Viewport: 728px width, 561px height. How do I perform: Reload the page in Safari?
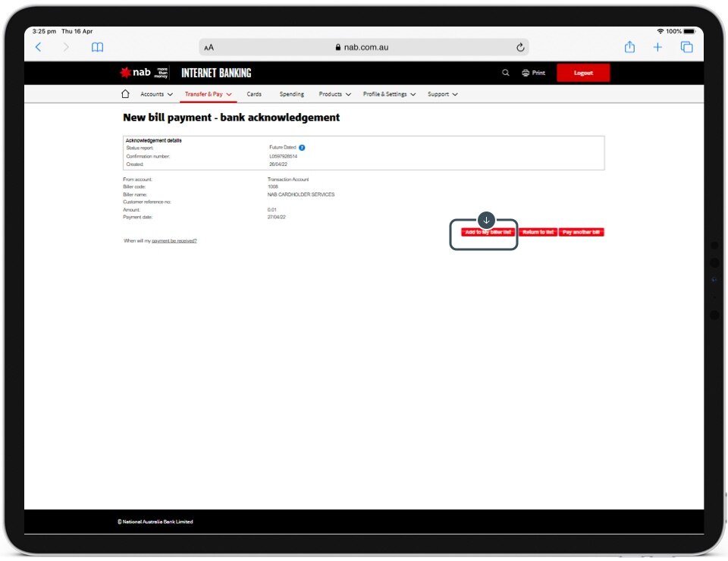click(x=520, y=47)
